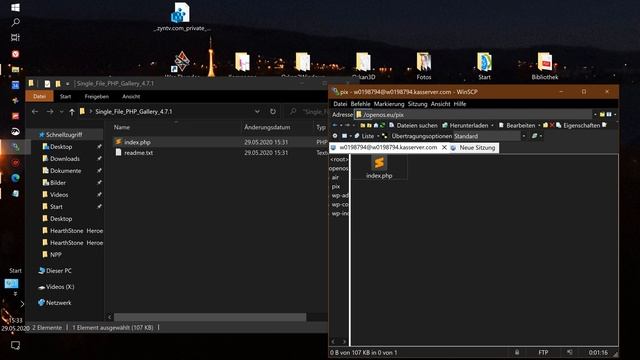Open Windows Start button

pyautogui.click(x=15, y=8)
